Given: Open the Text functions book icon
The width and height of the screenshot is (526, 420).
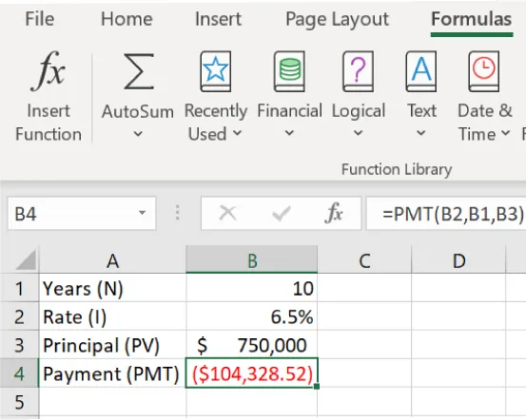Looking at the screenshot, I should point(421,71).
